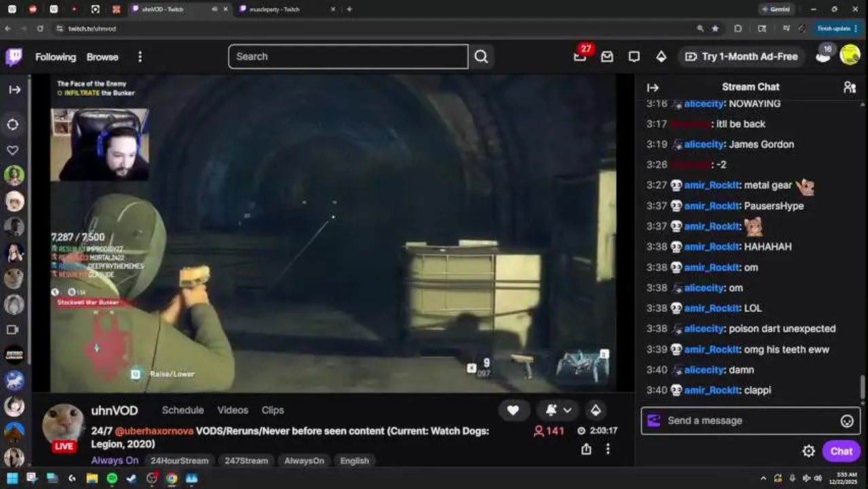The image size is (868, 489).
Task: Click the Finish update button
Action: coord(837,29)
